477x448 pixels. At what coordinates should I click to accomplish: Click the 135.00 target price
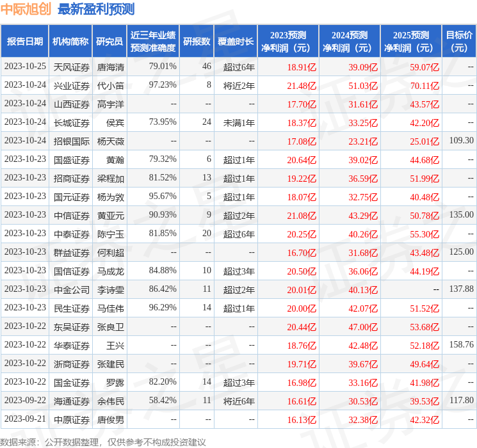(x=461, y=215)
